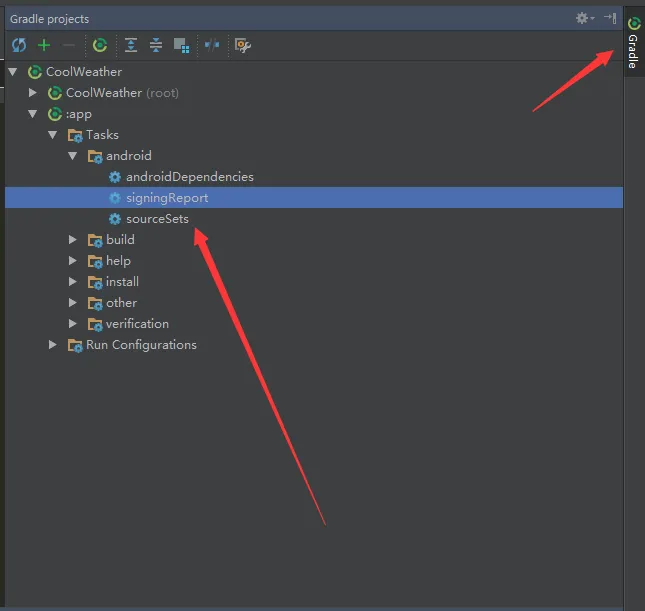
Task: Attach a Gradle project with plus icon
Action: click(x=44, y=45)
